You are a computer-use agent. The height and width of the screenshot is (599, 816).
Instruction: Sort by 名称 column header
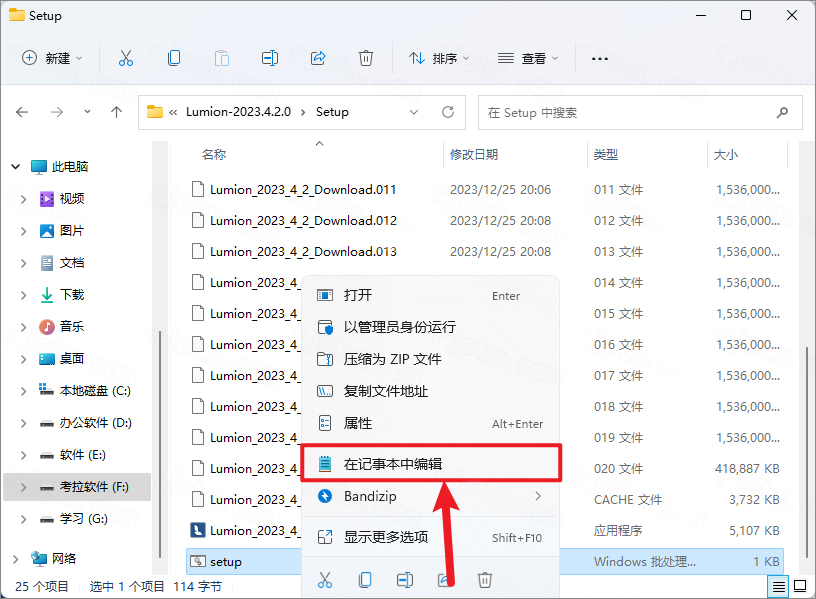coord(214,155)
